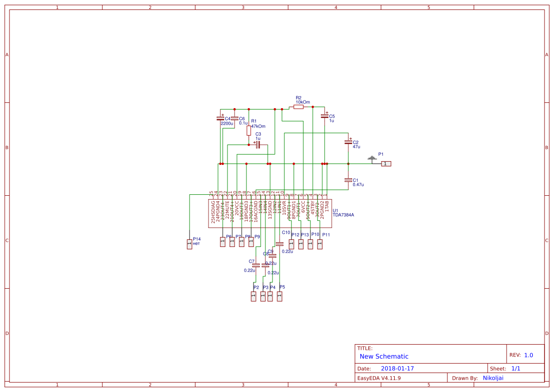Image resolution: width=554 pixels, height=392 pixels.
Task: Click connector pin P1
Action: point(386,163)
